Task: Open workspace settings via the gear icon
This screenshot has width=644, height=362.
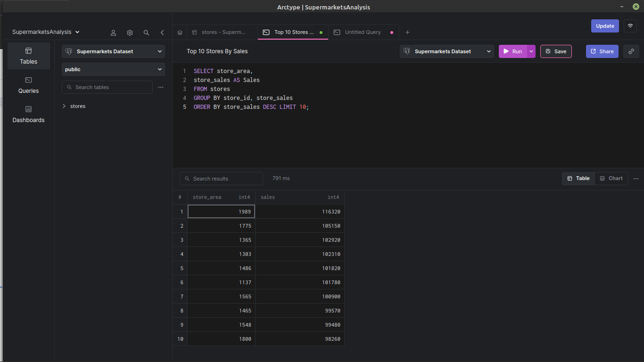Action: 130,33
